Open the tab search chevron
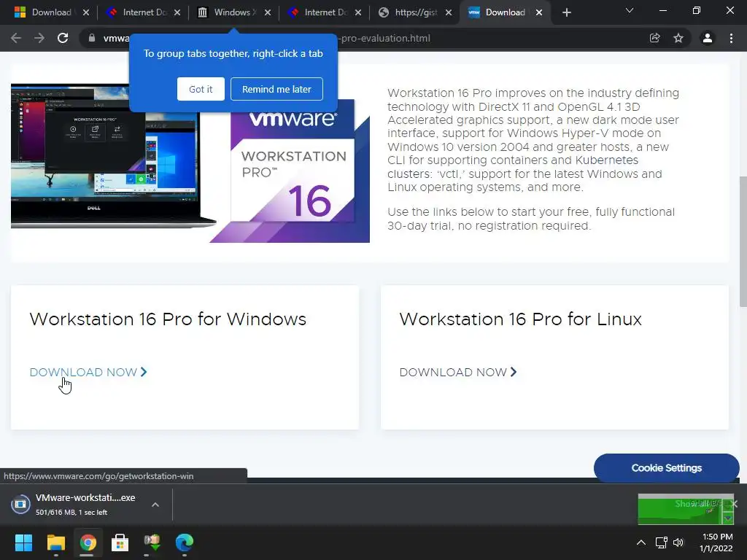 [x=630, y=10]
